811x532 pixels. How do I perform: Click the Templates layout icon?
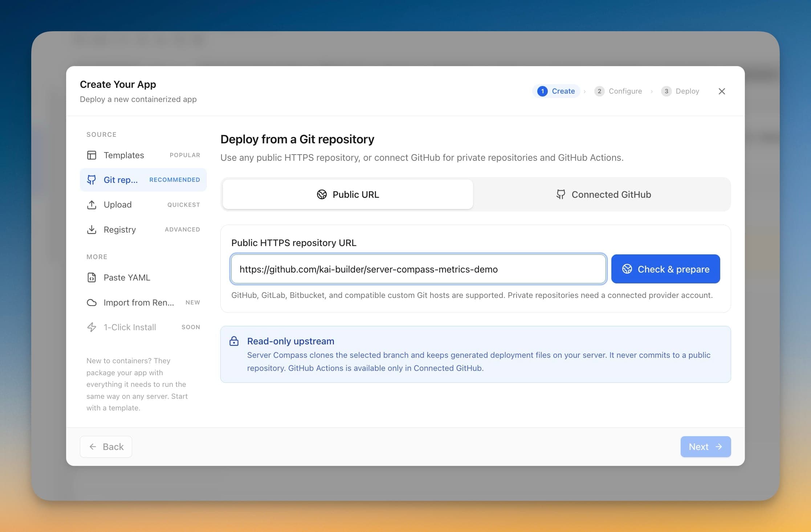tap(91, 155)
